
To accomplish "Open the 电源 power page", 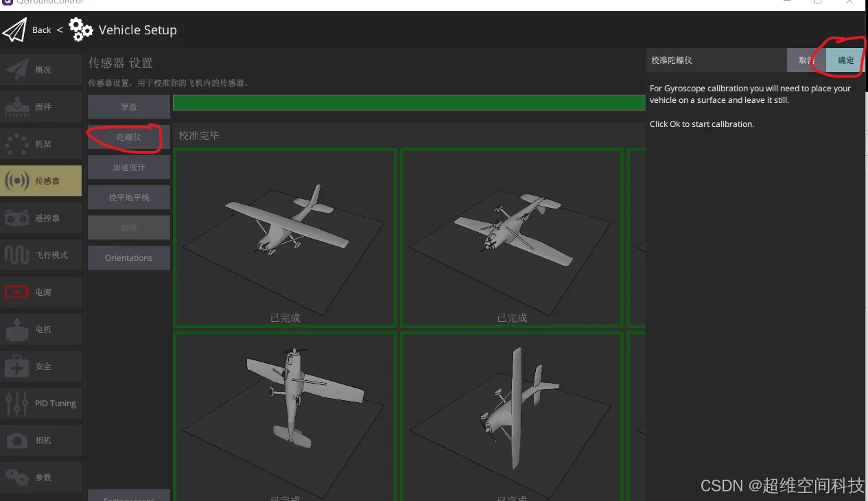I will [x=41, y=292].
